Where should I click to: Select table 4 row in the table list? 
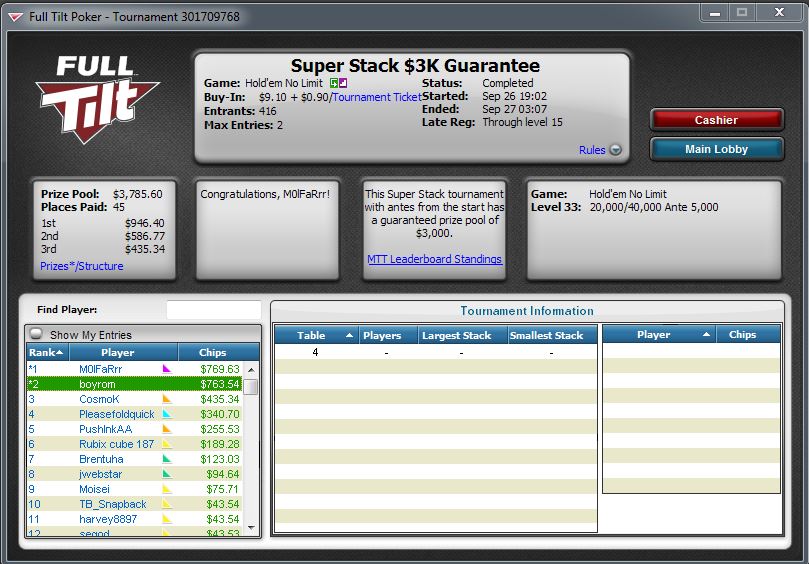click(436, 352)
